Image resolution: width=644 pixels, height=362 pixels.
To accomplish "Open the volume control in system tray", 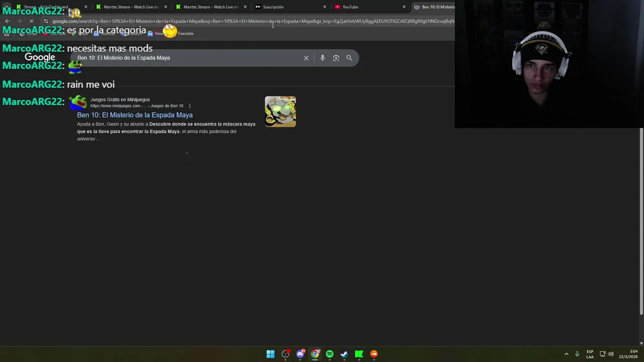I will pyautogui.click(x=611, y=354).
